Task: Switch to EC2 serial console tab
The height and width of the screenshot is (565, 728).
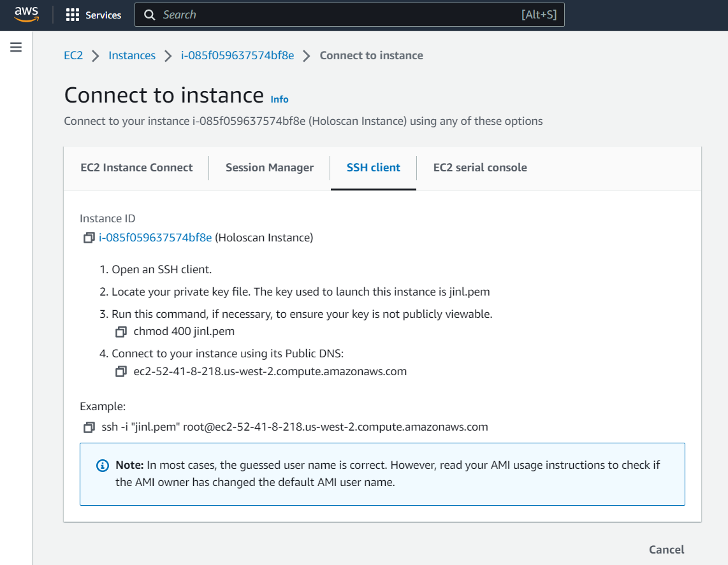Action: pyautogui.click(x=480, y=168)
